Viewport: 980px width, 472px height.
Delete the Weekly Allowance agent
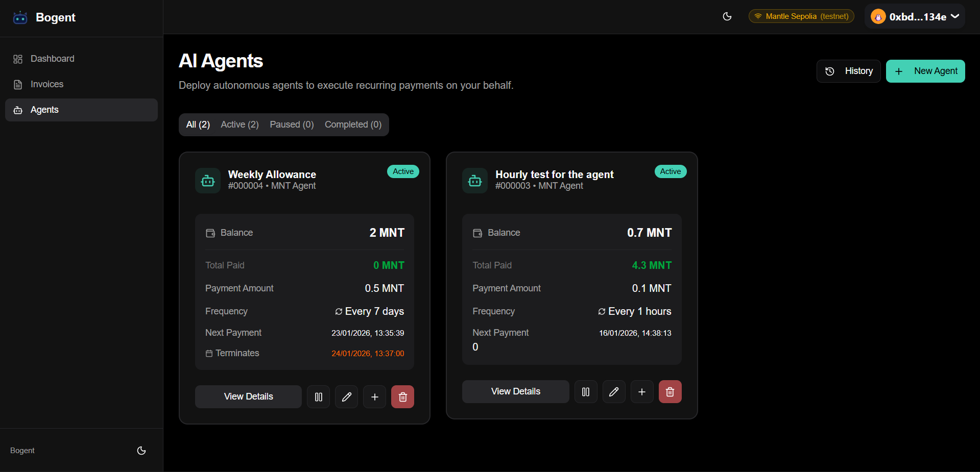(402, 397)
